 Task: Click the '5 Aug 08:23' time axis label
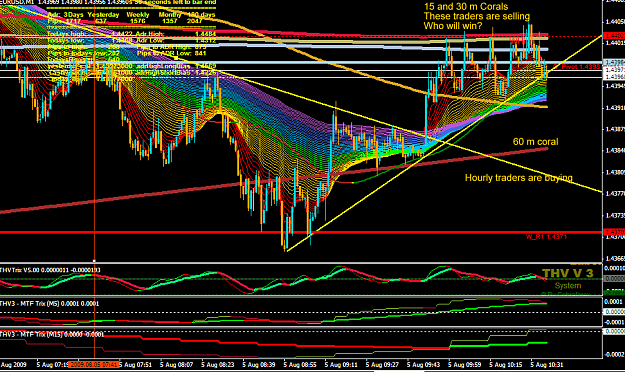tap(218, 364)
